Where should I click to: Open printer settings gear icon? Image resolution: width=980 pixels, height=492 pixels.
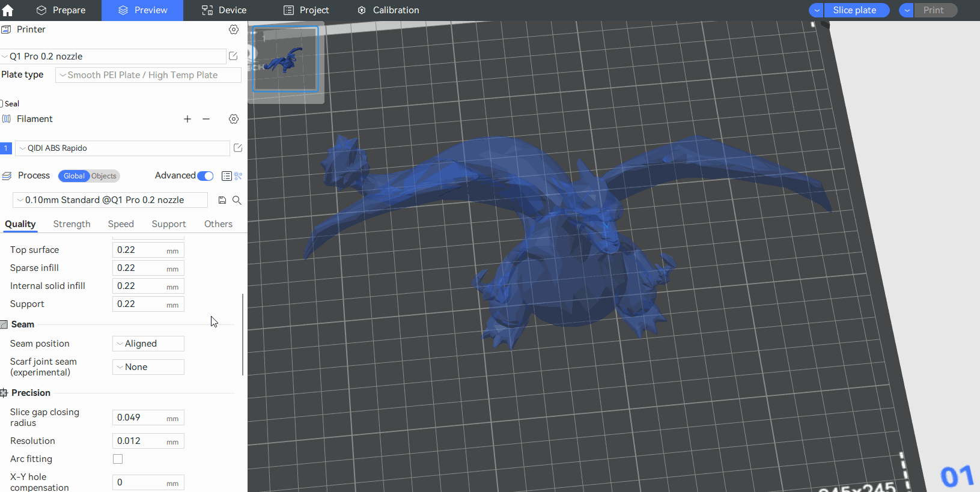click(234, 29)
